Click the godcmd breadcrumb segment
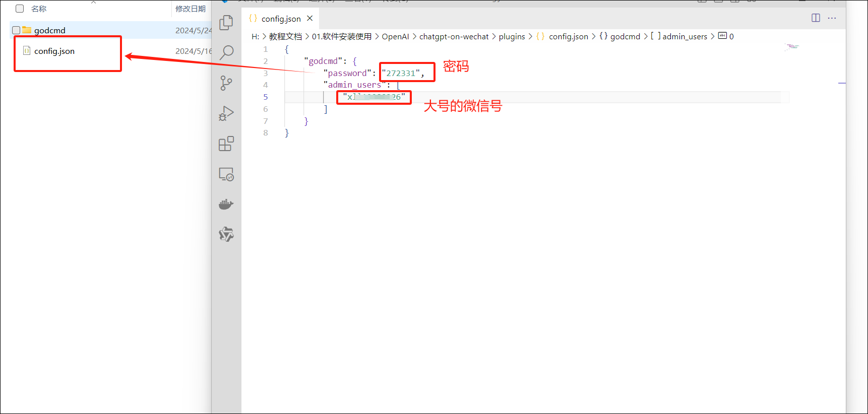This screenshot has width=868, height=414. (x=625, y=36)
